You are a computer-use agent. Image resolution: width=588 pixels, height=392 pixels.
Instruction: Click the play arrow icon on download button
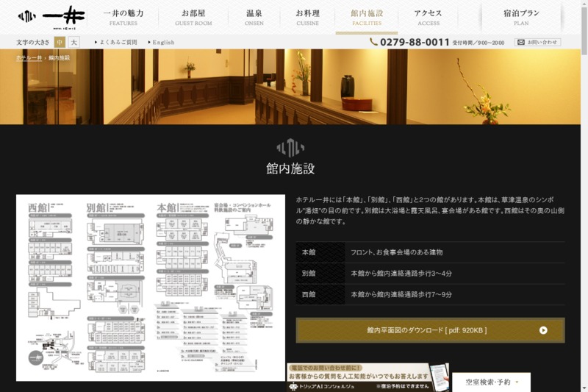point(543,330)
